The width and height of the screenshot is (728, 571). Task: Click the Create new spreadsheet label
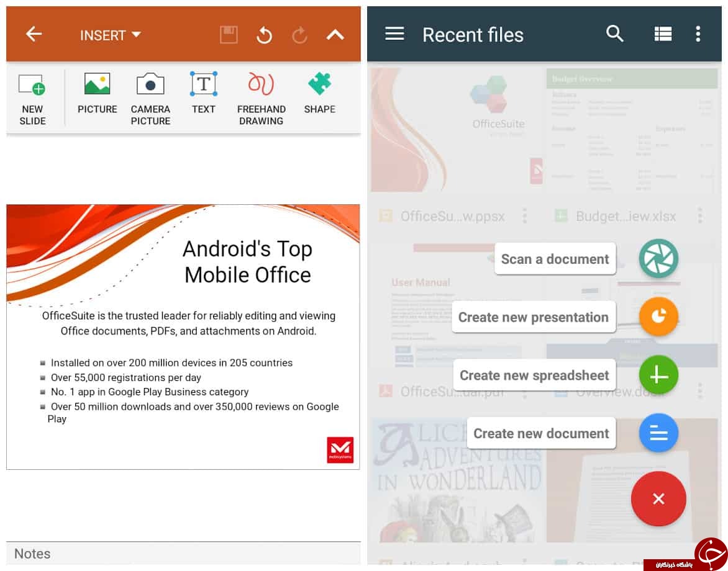pyautogui.click(x=534, y=375)
